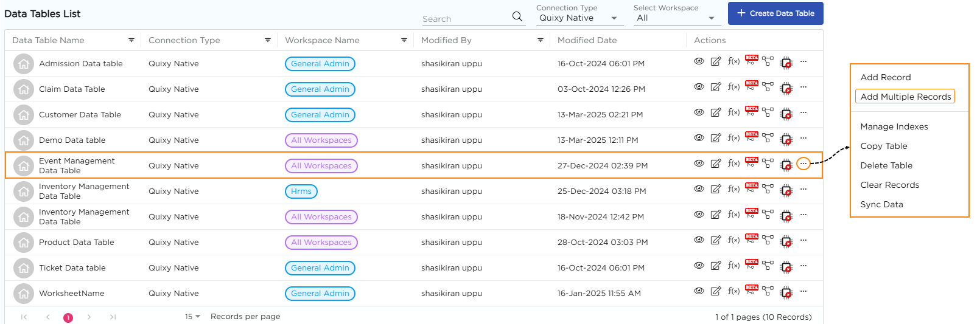Click the General Admin tag for Admission Data table
This screenshot has width=980, height=324.
[320, 64]
